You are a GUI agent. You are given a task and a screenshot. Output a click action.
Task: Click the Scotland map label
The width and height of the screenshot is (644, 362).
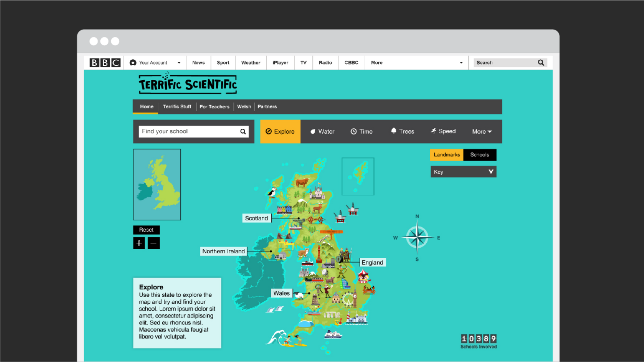click(256, 218)
